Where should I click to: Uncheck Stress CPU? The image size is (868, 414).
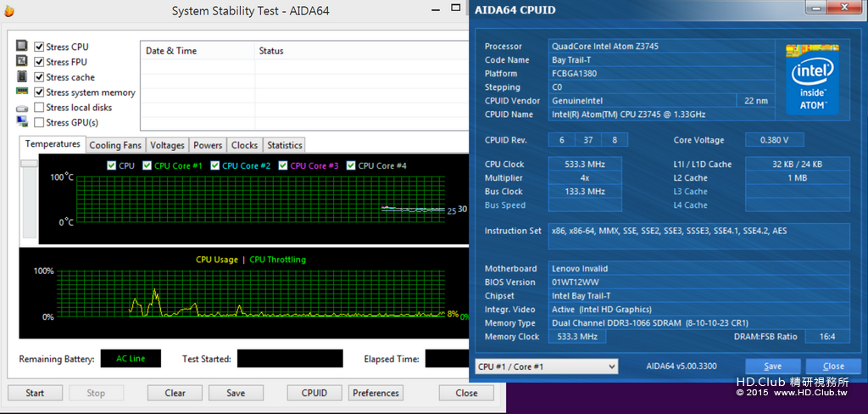[39, 48]
